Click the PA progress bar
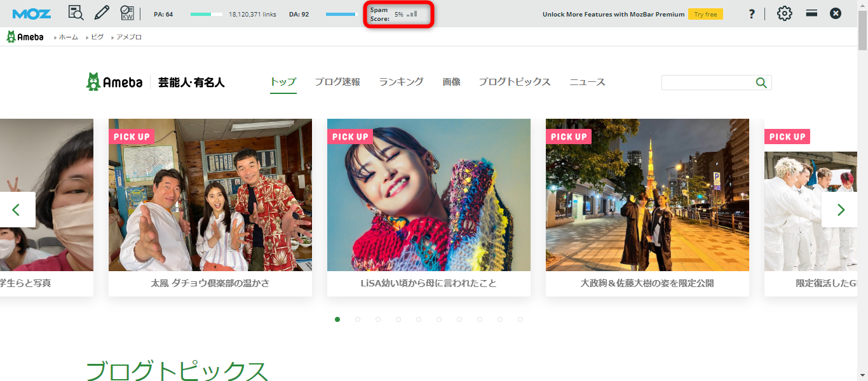The image size is (868, 381). (207, 14)
